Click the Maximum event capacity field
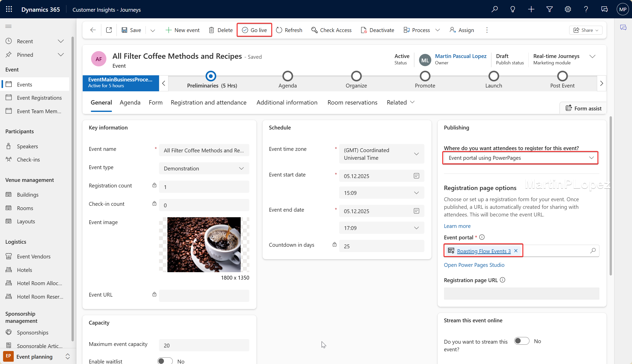Image resolution: width=632 pixels, height=364 pixels. click(204, 345)
